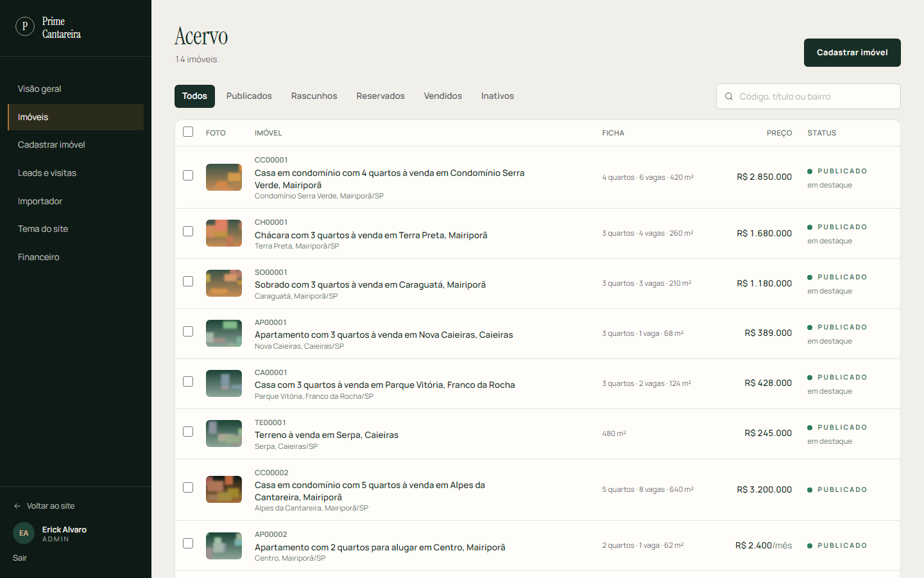The image size is (924, 578).
Task: Select the checkbox for SO00001 Sobrado
Action: (188, 281)
